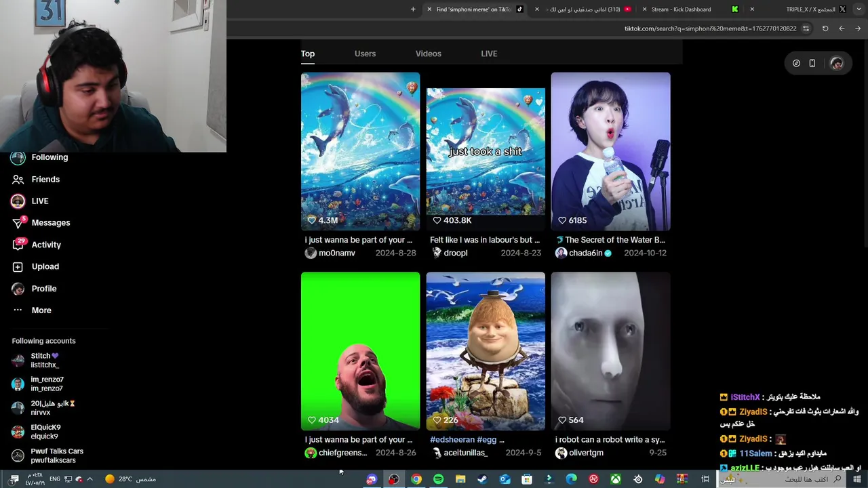The height and width of the screenshot is (488, 868).
Task: Visit aceitunillas_ profile link
Action: coord(458,453)
